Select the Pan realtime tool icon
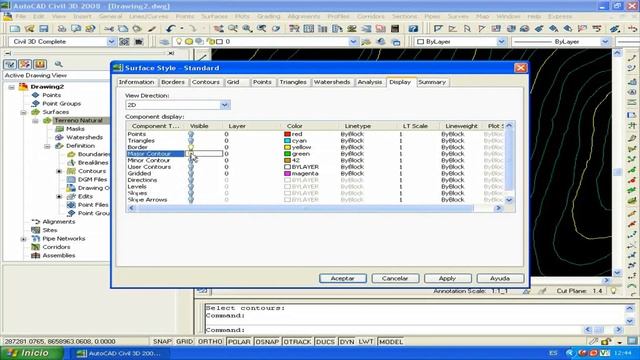 [218, 29]
